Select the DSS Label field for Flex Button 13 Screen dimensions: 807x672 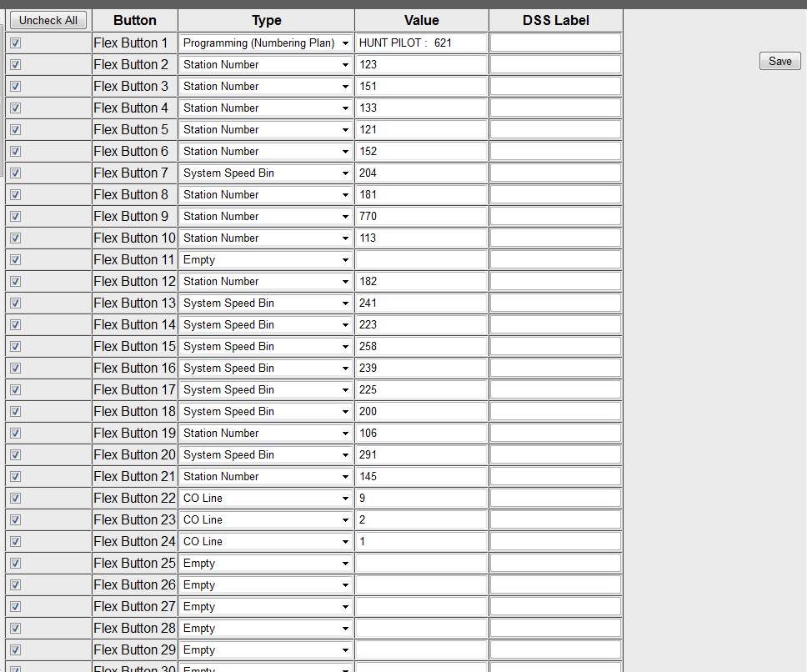555,303
